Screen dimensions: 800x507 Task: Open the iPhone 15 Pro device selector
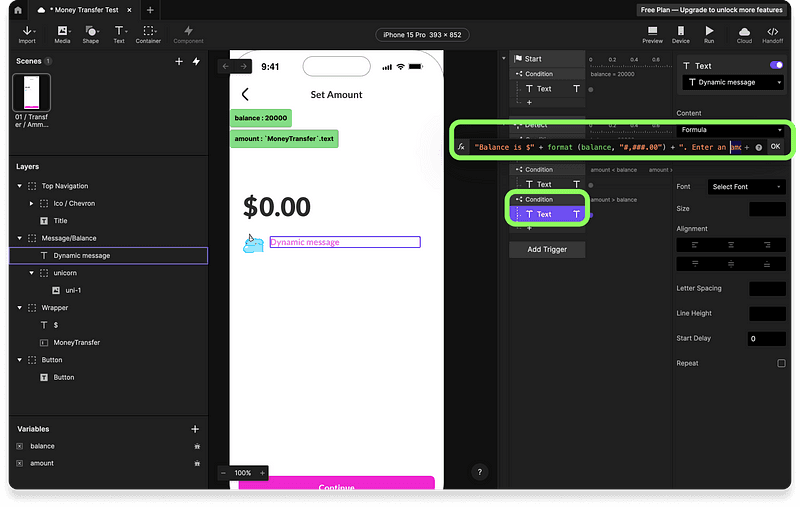pos(422,35)
